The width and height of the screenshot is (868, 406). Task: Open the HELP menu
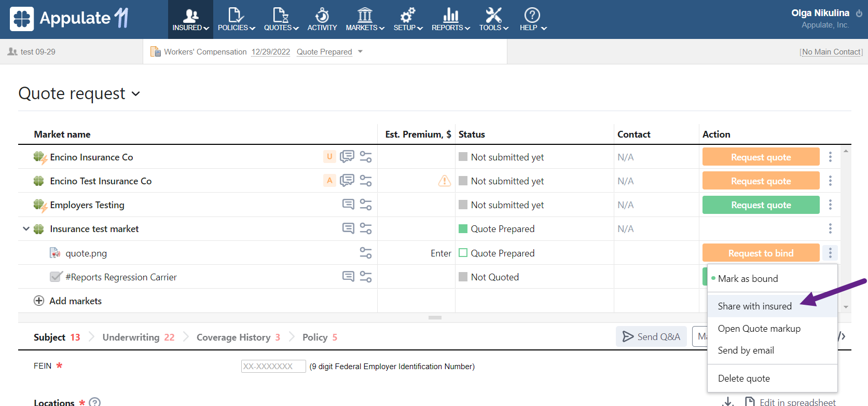point(533,20)
